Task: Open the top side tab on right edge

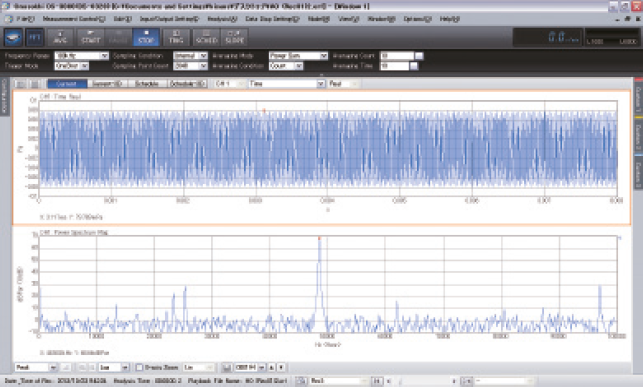Action: tap(638, 97)
